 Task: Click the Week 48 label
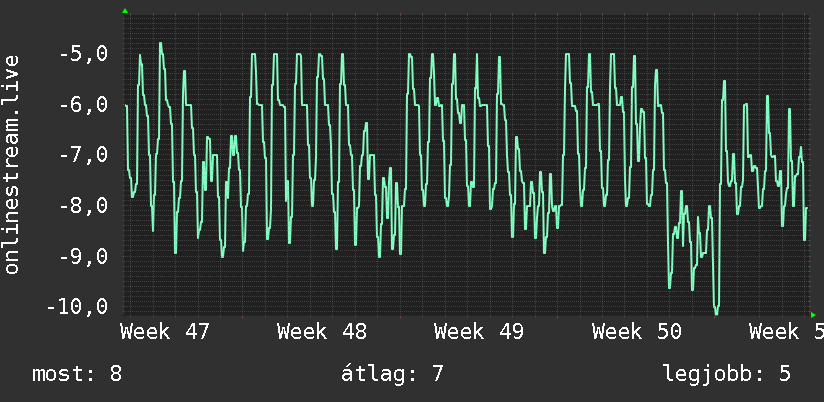pos(322,332)
